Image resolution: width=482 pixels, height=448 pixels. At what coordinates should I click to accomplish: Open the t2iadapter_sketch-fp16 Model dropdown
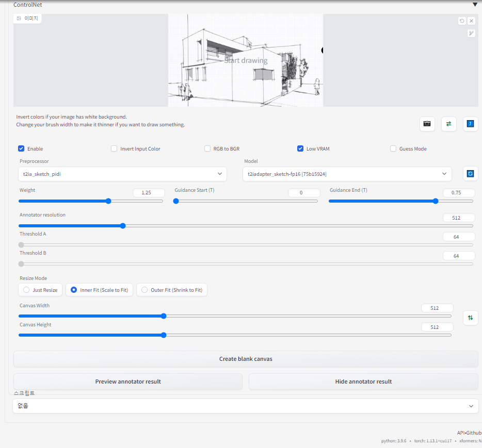coord(347,174)
